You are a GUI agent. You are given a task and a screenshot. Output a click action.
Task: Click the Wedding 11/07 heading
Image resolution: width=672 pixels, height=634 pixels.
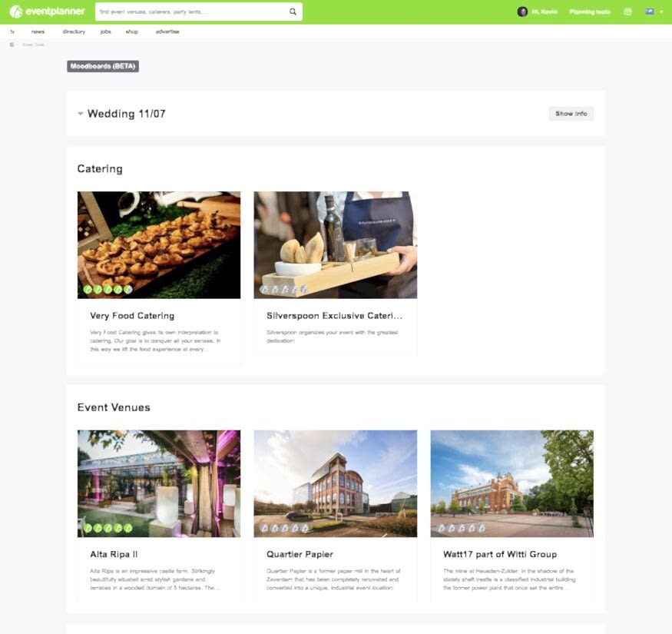click(127, 114)
